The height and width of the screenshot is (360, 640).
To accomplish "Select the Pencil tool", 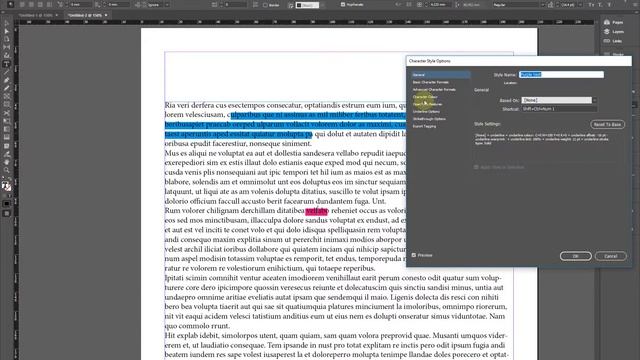I will coord(7,89).
